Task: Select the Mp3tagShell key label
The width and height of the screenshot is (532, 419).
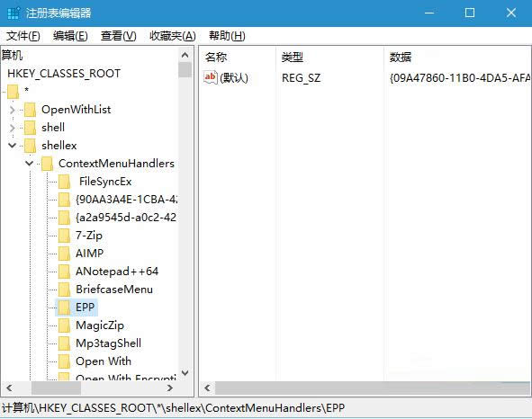Action: pyautogui.click(x=109, y=343)
